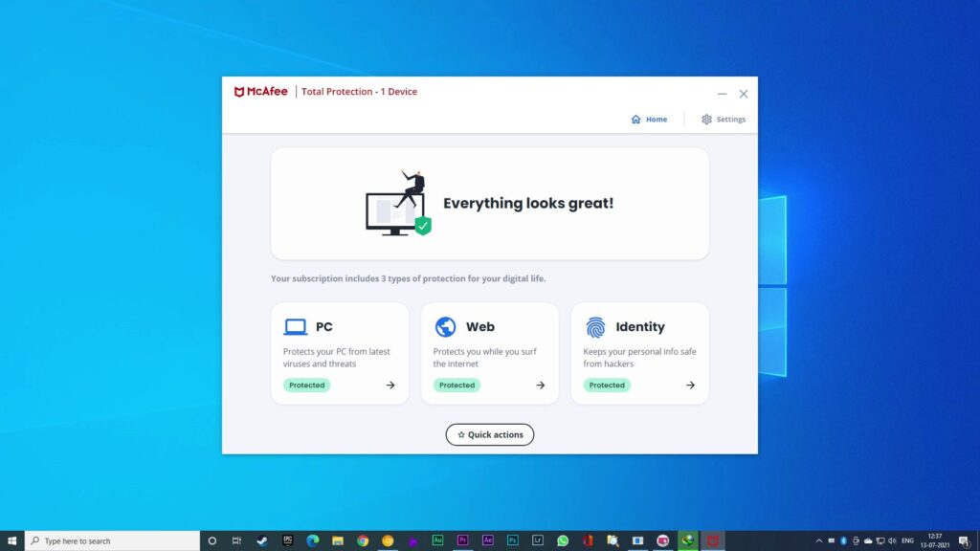Click the subscription includes 3 types text
The width and height of the screenshot is (980, 551).
point(408,278)
